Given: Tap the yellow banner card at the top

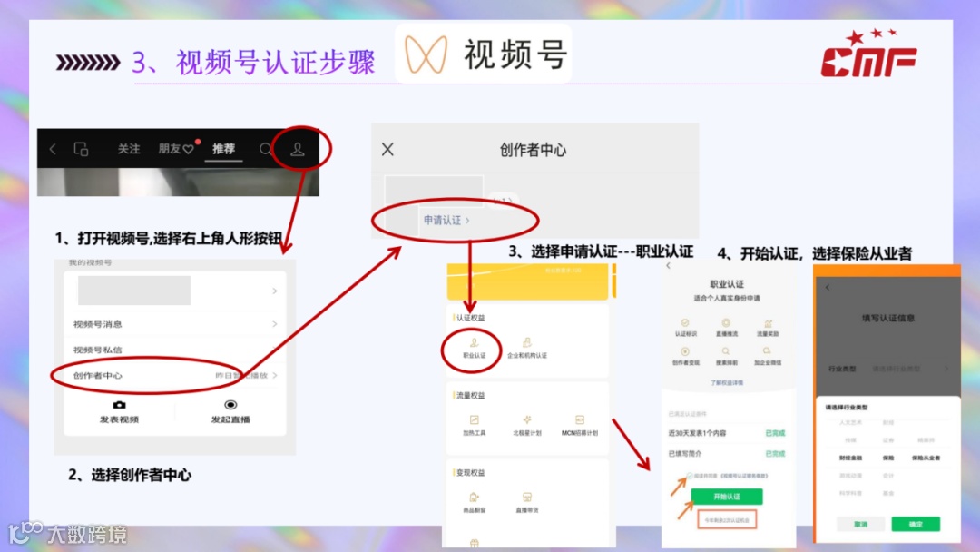Looking at the screenshot, I should click(x=527, y=281).
